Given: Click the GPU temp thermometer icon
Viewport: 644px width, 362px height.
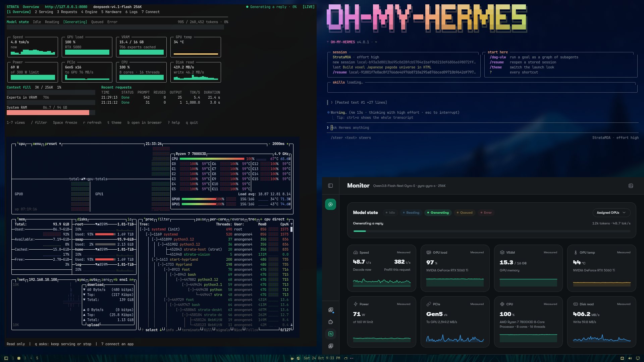Looking at the screenshot, I should (x=576, y=252).
